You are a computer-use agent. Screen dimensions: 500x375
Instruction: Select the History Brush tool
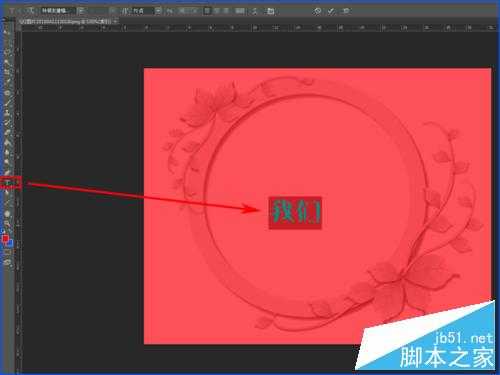pos(7,123)
